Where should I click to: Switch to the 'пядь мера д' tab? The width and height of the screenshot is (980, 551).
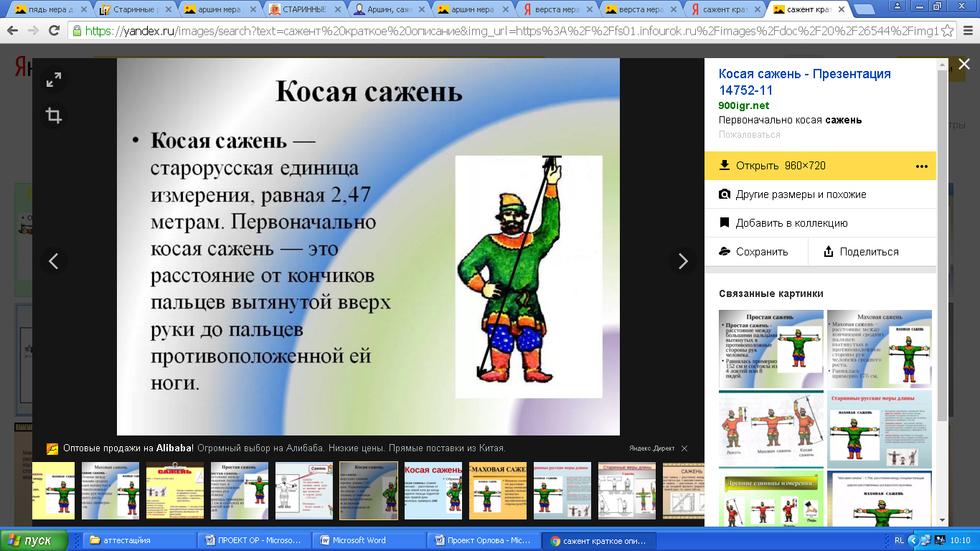click(49, 10)
